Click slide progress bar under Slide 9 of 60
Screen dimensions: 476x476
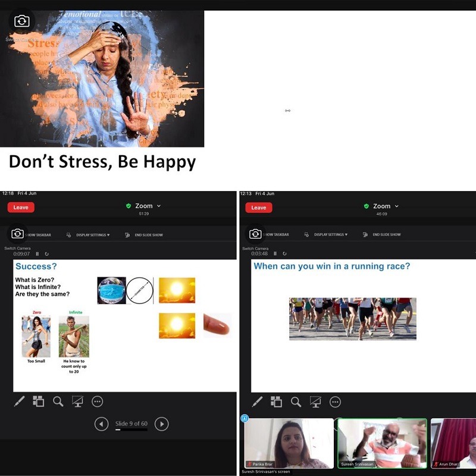click(x=131, y=430)
